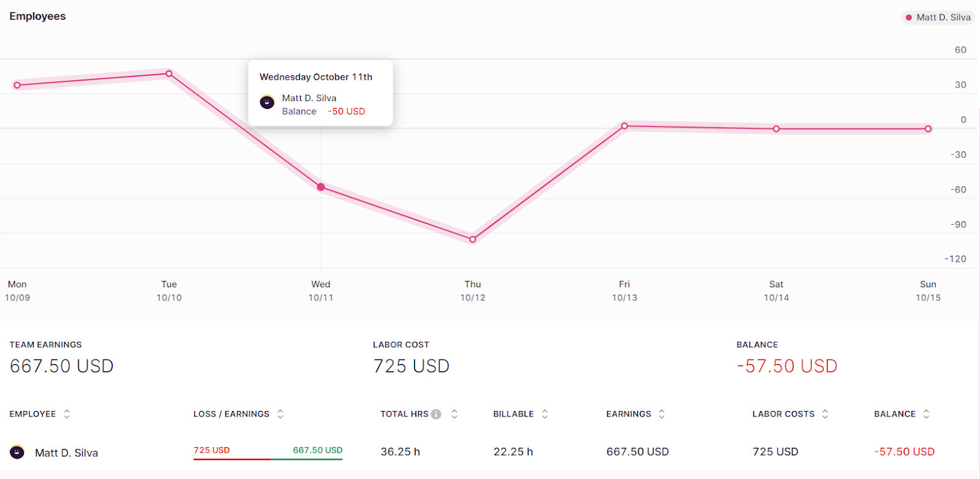Sort by Total Hrs column arrows
980x479 pixels.
454,414
